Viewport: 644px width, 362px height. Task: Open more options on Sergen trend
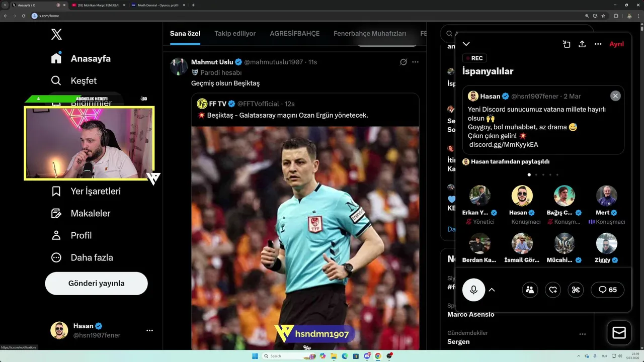pos(582,334)
